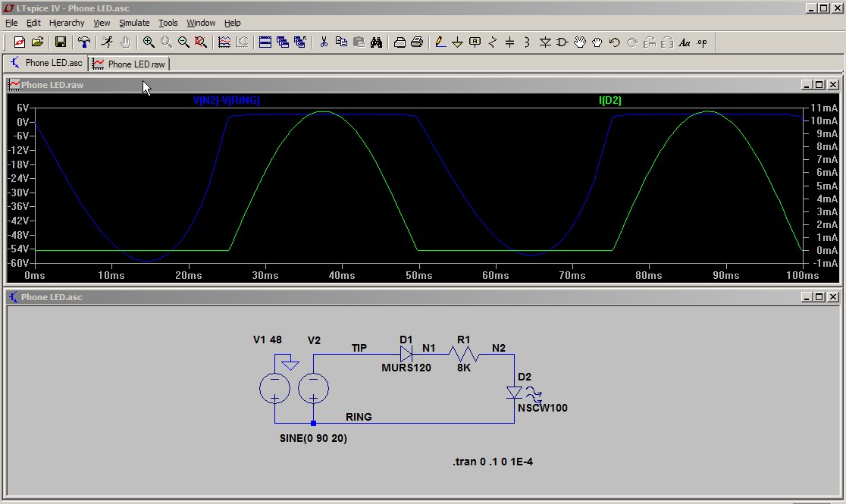Image resolution: width=846 pixels, height=504 pixels.
Task: Open the Help menu
Action: coord(233,23)
